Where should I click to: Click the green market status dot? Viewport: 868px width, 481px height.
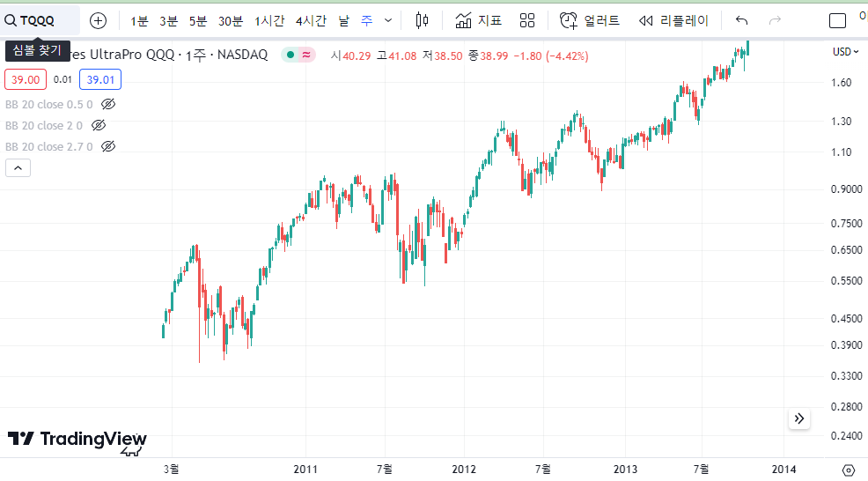(291, 55)
